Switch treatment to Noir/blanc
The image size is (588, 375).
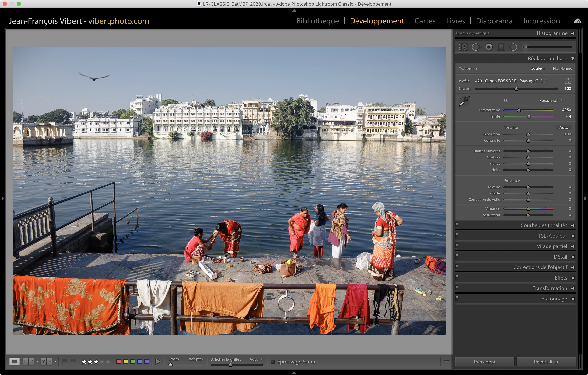click(x=562, y=68)
